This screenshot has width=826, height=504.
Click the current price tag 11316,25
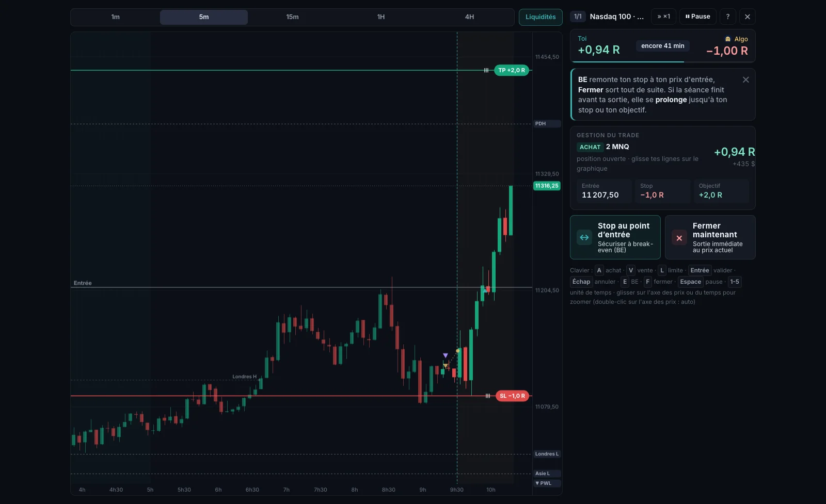(x=547, y=186)
